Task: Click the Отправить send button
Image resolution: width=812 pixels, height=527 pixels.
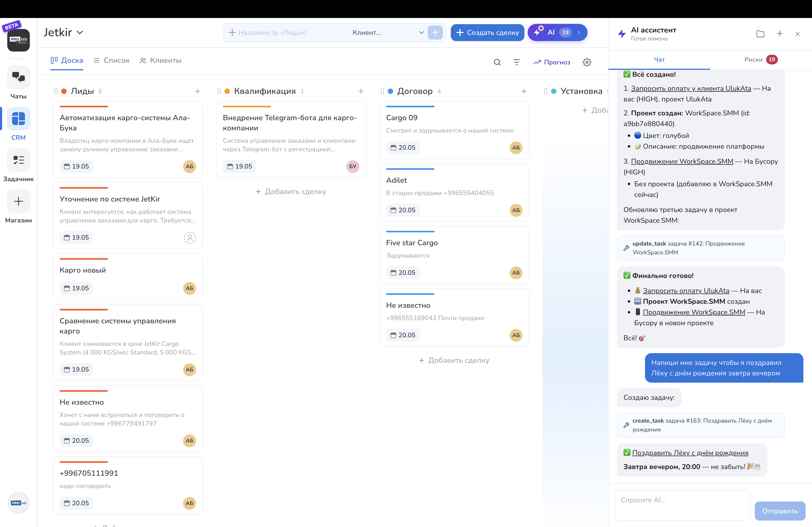Action: (x=780, y=511)
